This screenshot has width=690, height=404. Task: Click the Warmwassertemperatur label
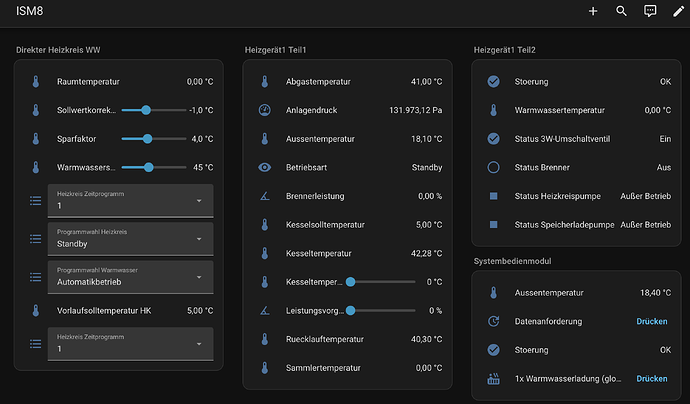pyautogui.click(x=560, y=110)
